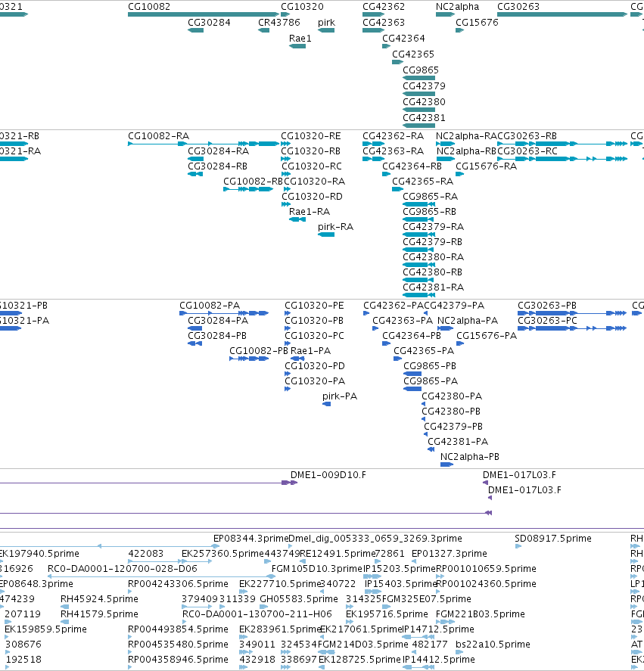Image resolution: width=644 pixels, height=671 pixels.
Task: Click transcript CG15676-RA
Action: click(487, 166)
